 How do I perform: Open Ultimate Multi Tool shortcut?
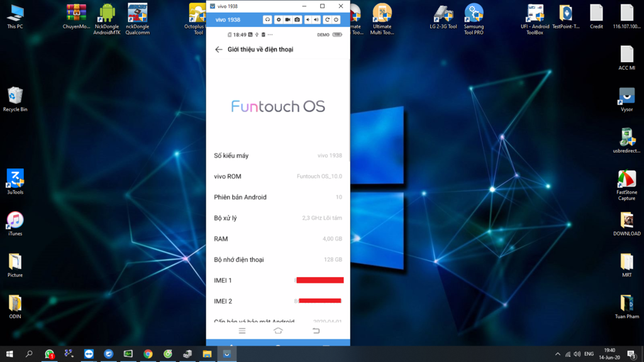(x=382, y=19)
